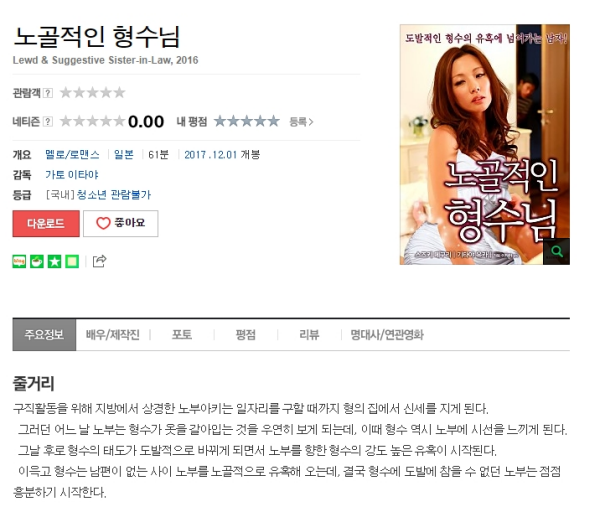Open the 포토 tab

click(x=182, y=335)
